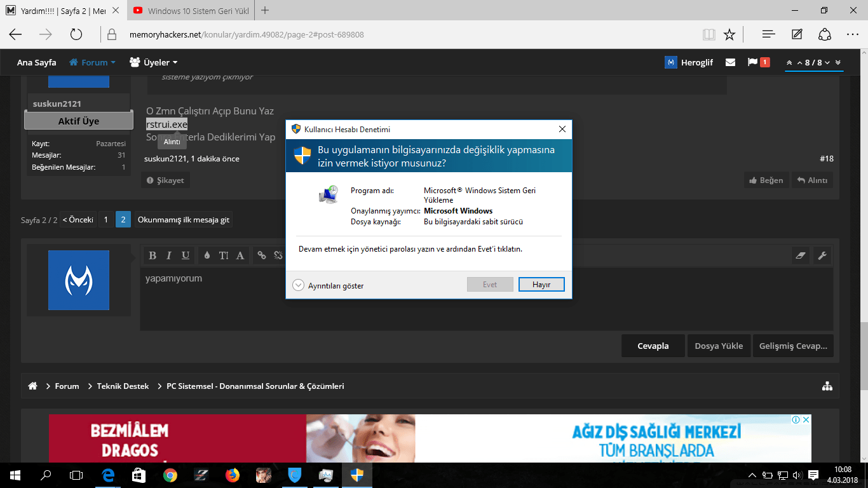The width and height of the screenshot is (868, 488).
Task: Click 'Okunmamış ilk mesaja git' link
Action: click(184, 220)
